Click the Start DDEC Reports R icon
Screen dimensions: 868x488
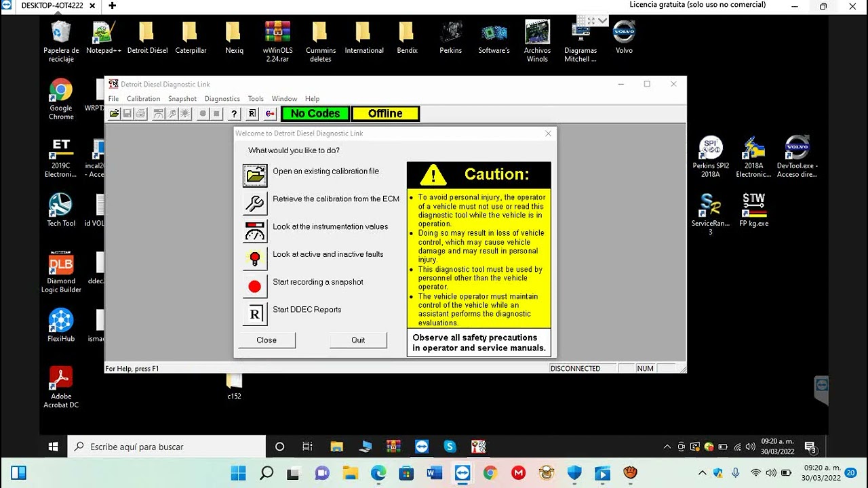click(x=255, y=314)
